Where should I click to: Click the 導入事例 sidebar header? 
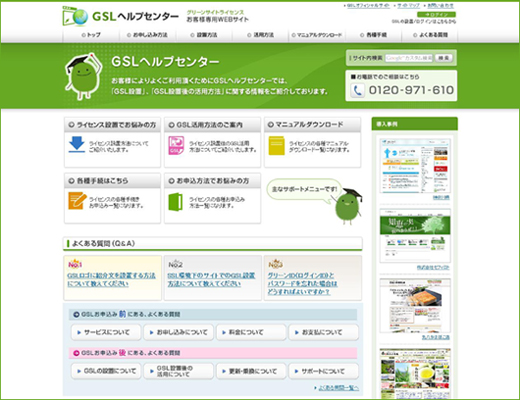(x=415, y=124)
